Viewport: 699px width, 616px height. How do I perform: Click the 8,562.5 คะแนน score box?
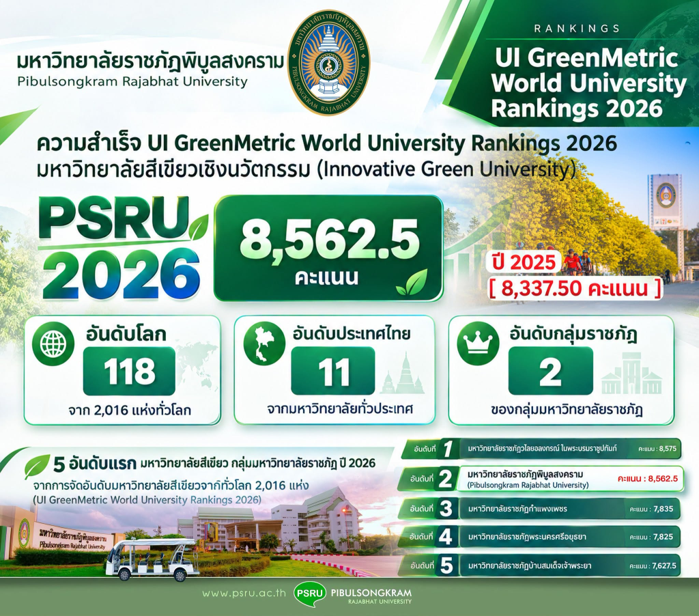point(329,248)
